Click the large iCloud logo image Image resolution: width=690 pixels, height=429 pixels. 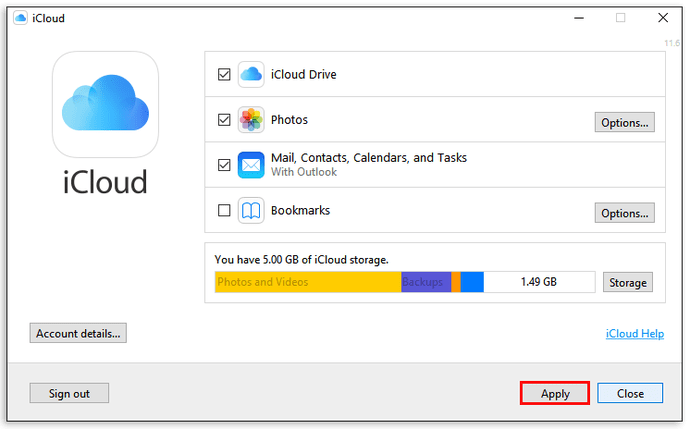point(105,105)
